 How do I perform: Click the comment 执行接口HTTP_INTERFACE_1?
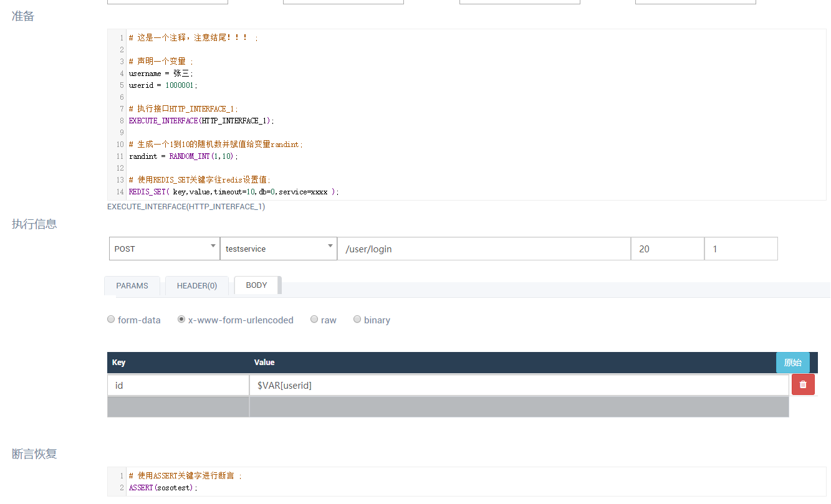(183, 109)
